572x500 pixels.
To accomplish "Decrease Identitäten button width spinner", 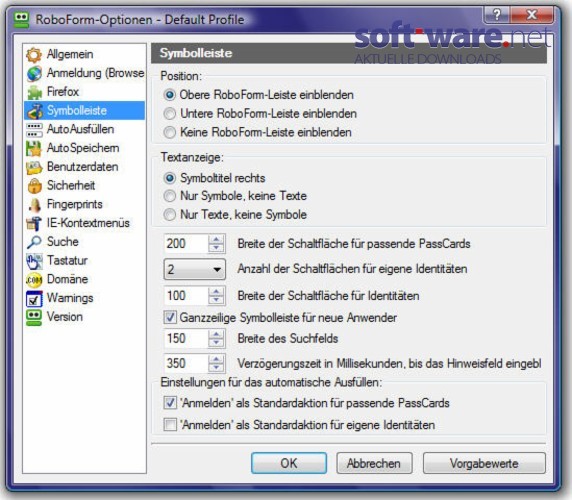I will click(216, 300).
